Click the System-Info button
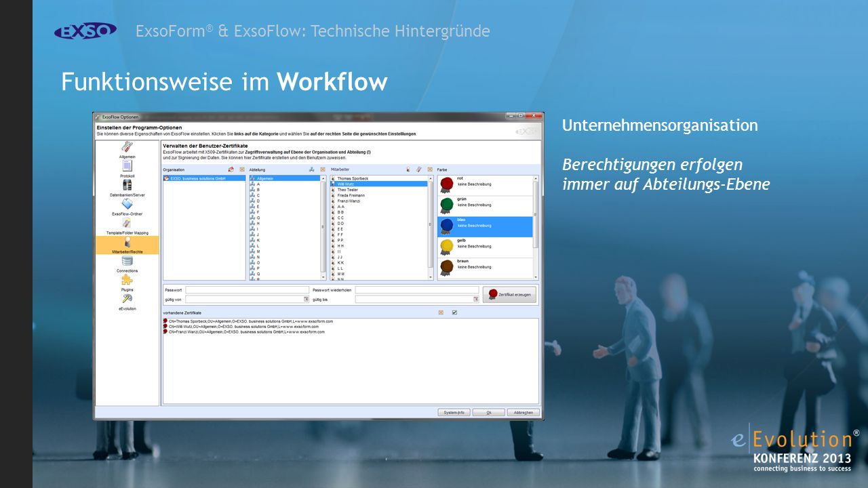This screenshot has height=488, width=868. (454, 412)
